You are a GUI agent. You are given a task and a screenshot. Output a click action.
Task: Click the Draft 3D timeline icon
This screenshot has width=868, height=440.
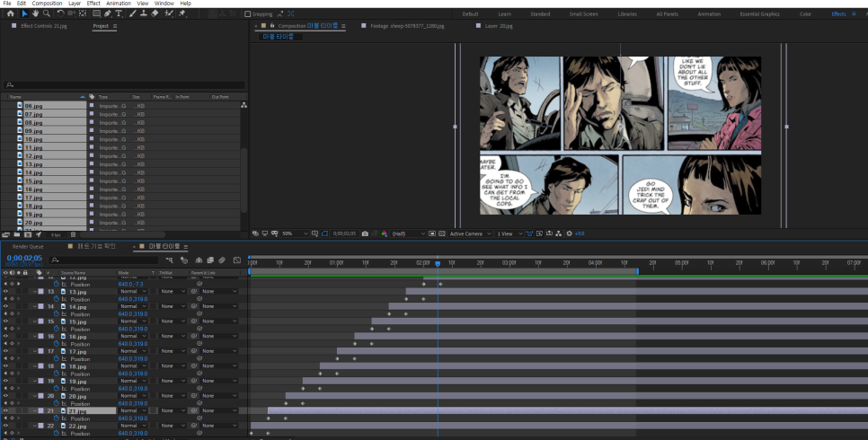pyautogui.click(x=184, y=260)
